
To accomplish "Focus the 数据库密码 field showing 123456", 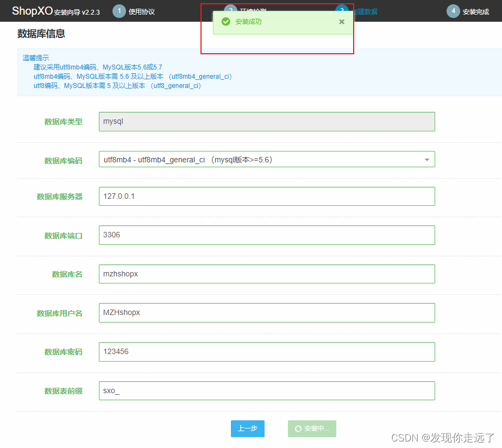I will [267, 352].
